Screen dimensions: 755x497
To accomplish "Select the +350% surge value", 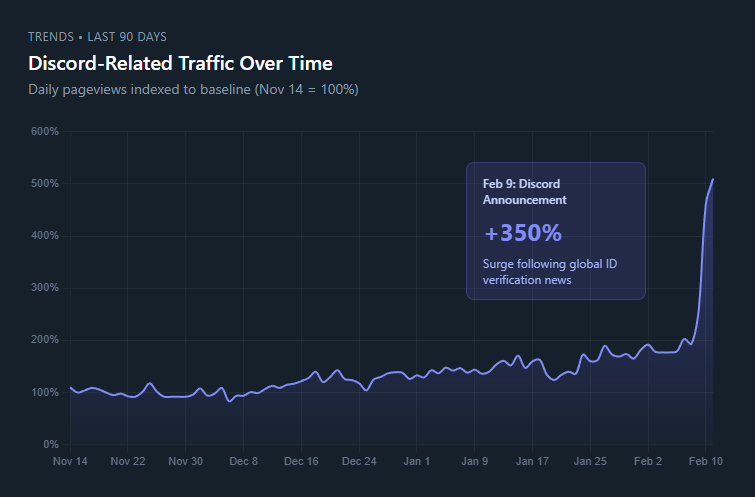I will [x=522, y=233].
